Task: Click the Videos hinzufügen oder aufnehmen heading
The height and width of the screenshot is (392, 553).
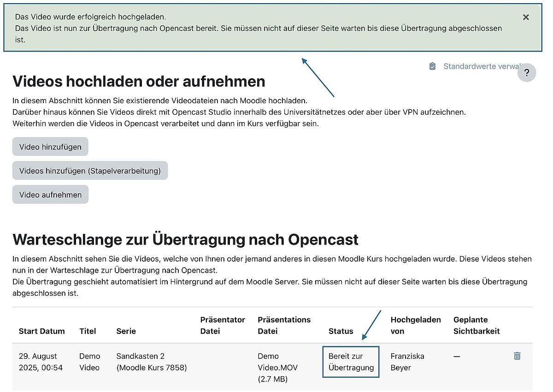Action: [x=139, y=82]
